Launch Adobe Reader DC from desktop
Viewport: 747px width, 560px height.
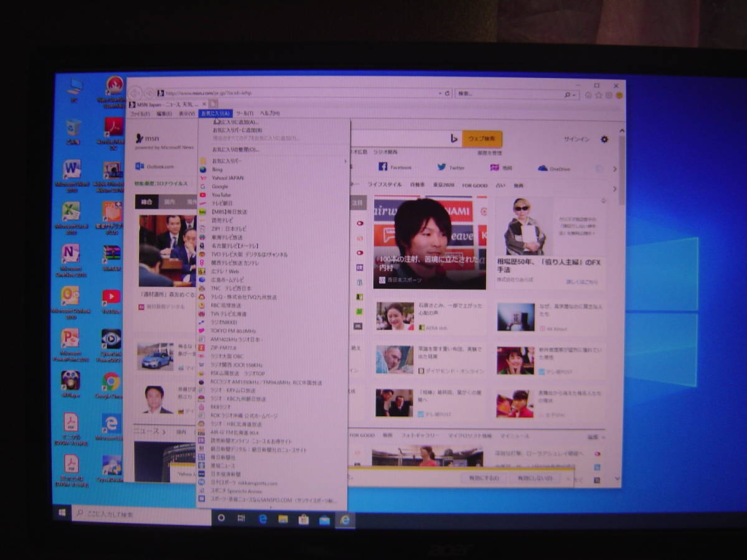pos(113,133)
